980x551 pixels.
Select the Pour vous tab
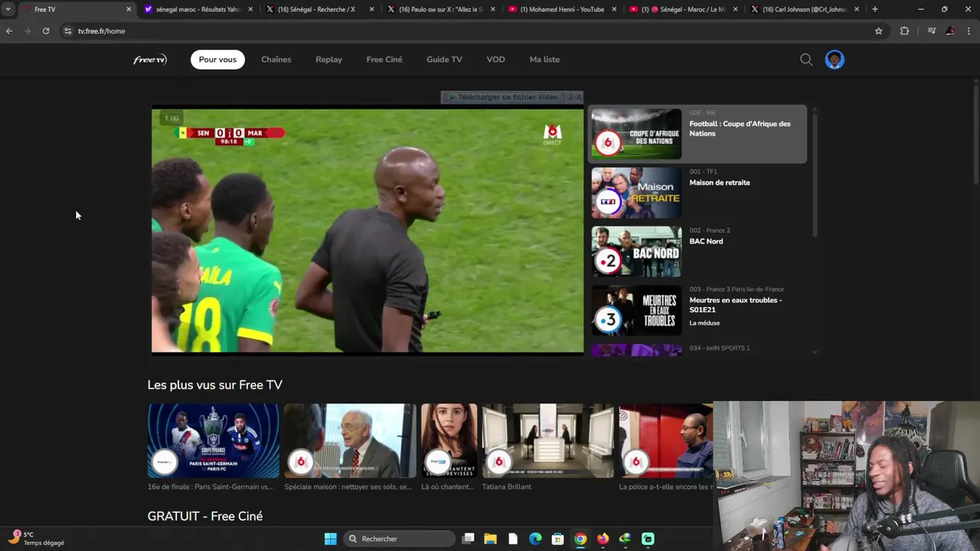(x=217, y=60)
